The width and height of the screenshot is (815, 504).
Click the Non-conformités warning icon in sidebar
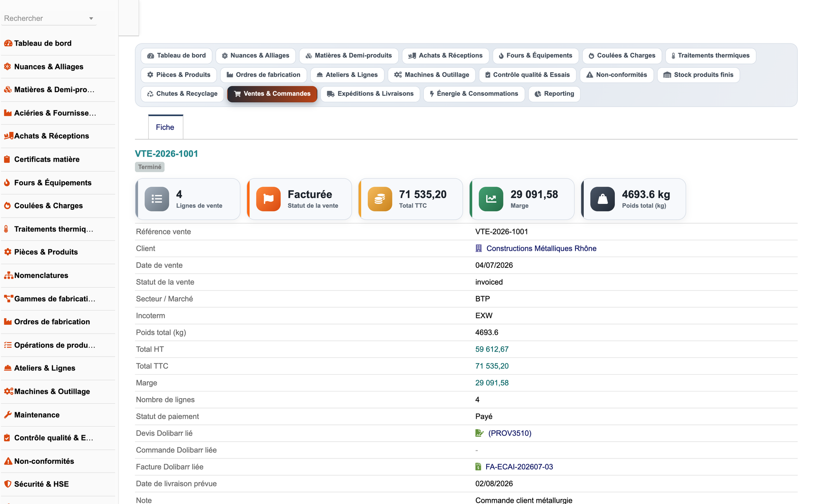pos(8,461)
